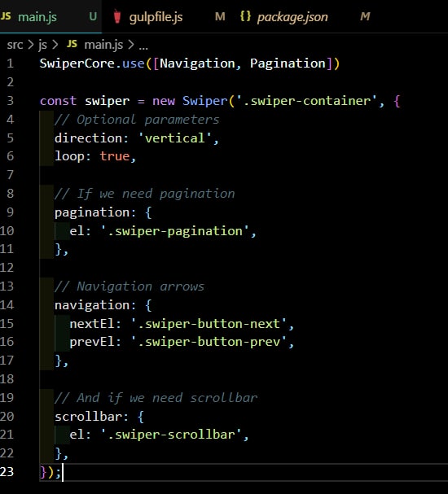
Task: Click line number 3 in the gutter
Action: (x=10, y=101)
